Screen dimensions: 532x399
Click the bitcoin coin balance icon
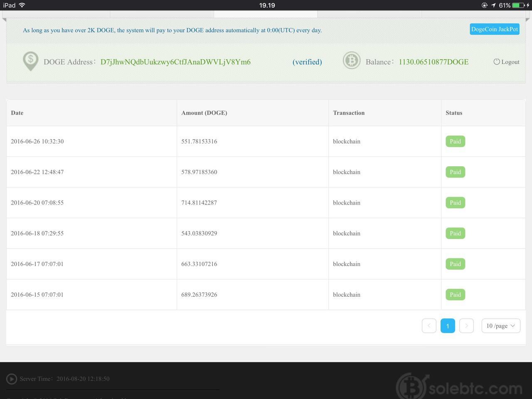click(352, 61)
